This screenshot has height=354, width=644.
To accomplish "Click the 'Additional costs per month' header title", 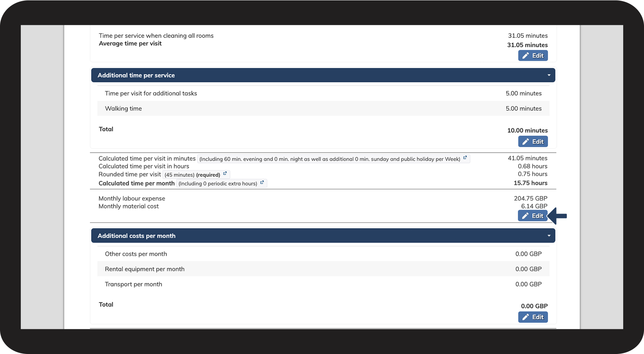I will coord(137,236).
